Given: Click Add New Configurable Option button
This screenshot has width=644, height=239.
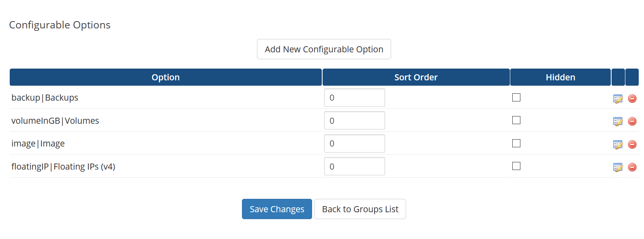Looking at the screenshot, I should 324,49.
